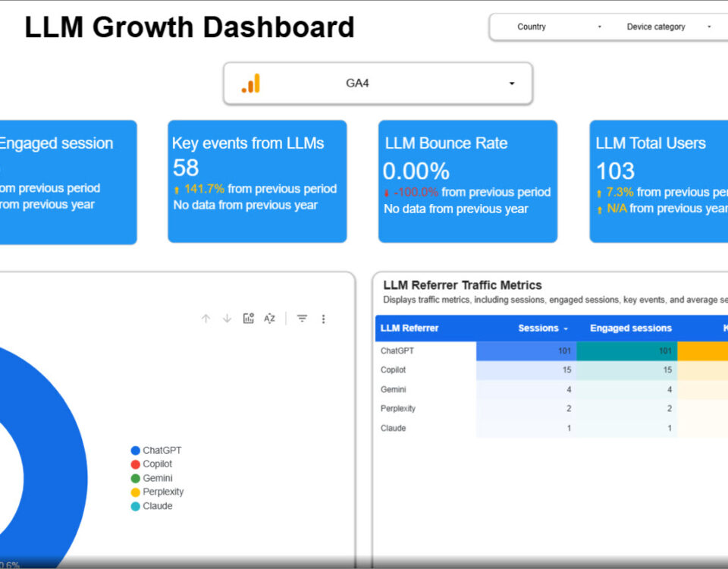Screen dimensions: 728x569
Task: Click Gemini engaged sessions value 4
Action: tap(669, 390)
